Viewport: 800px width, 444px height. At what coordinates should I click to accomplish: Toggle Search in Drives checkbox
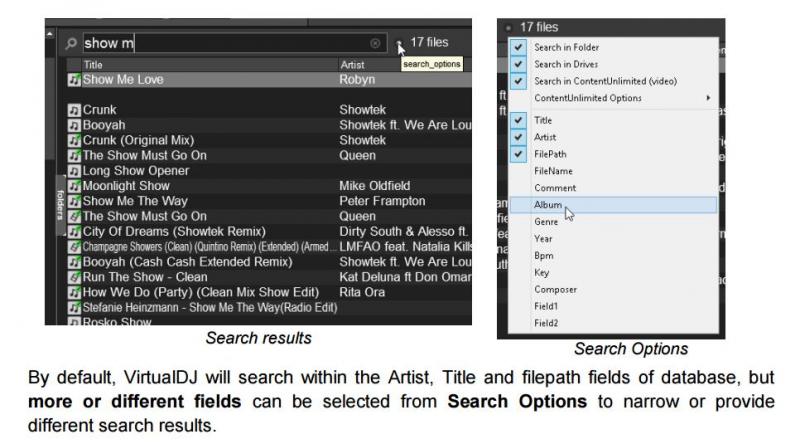(x=517, y=64)
